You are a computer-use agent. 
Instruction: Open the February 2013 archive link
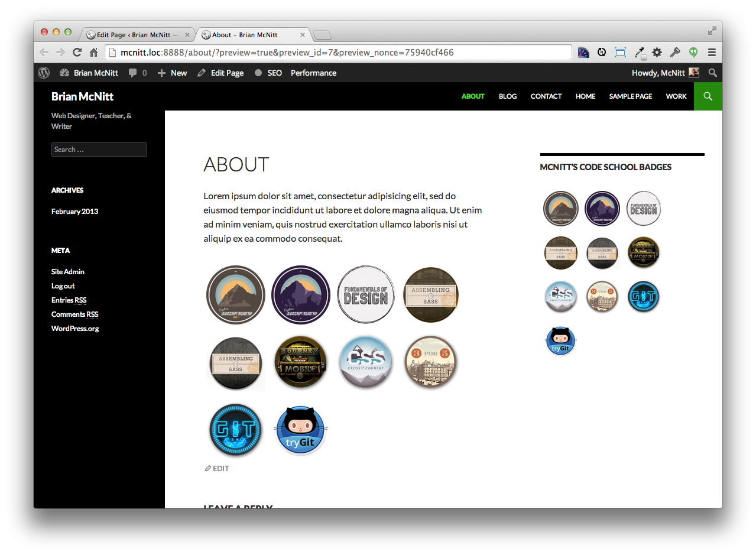(74, 211)
